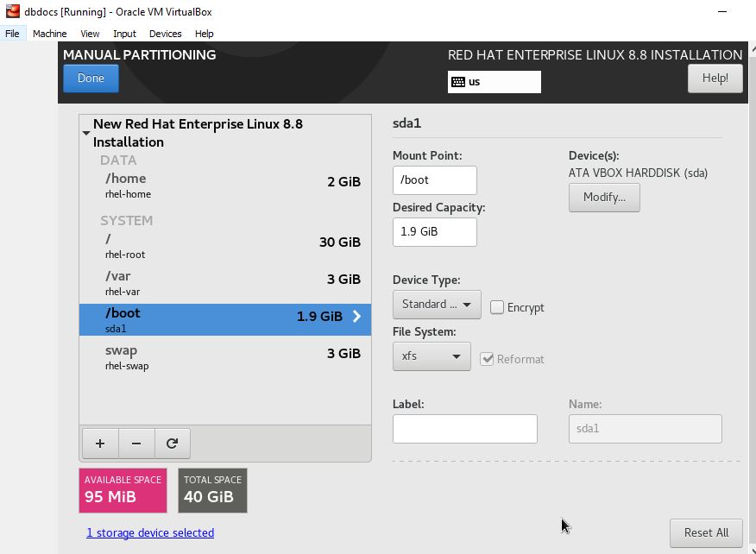756x554 pixels.
Task: Toggle the Reformat checkbox
Action: pos(487,359)
